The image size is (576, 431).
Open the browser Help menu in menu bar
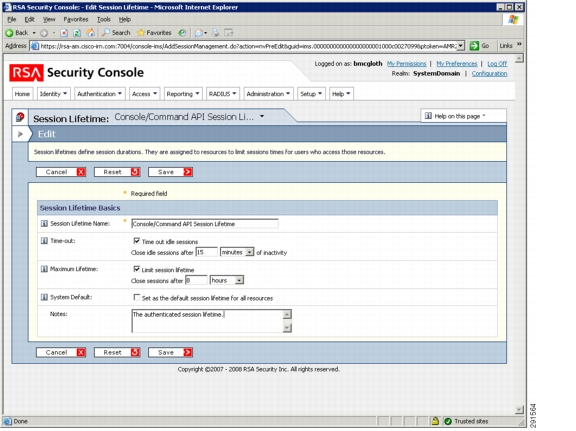pos(125,19)
